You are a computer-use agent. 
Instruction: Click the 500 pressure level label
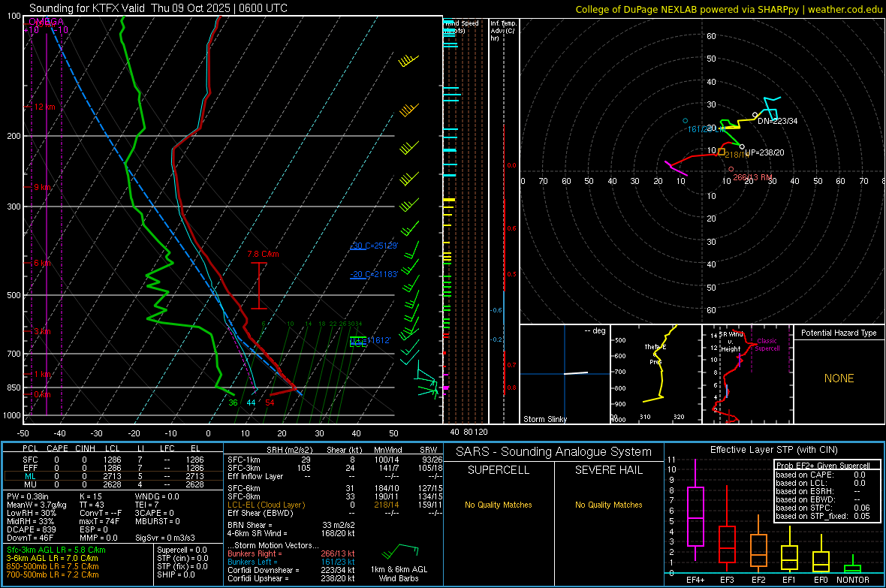coord(14,295)
